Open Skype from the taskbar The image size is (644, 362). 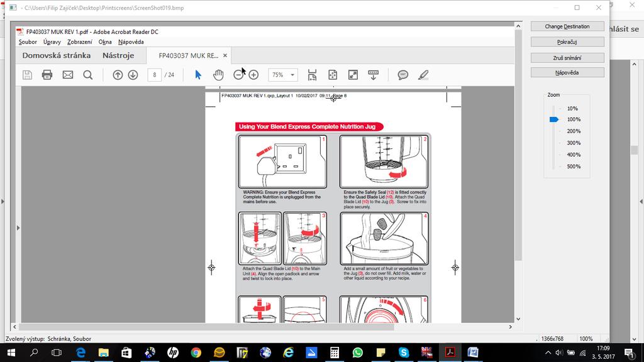tap(404, 353)
